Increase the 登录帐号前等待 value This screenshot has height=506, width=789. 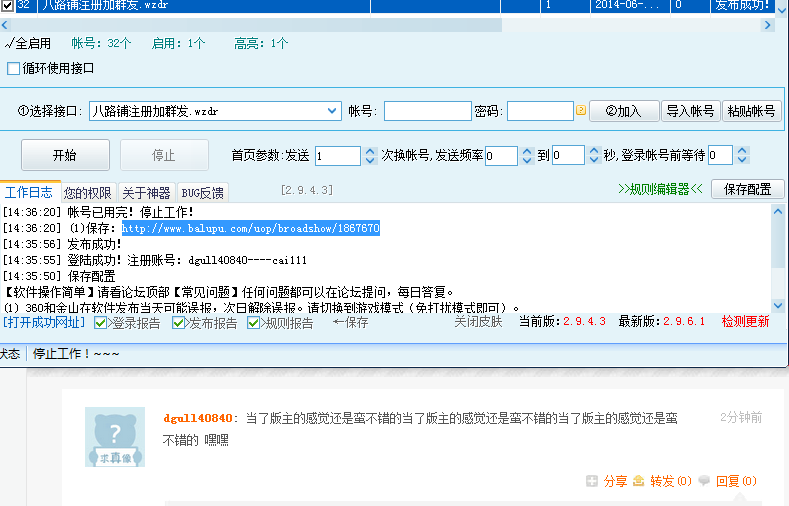(742, 151)
